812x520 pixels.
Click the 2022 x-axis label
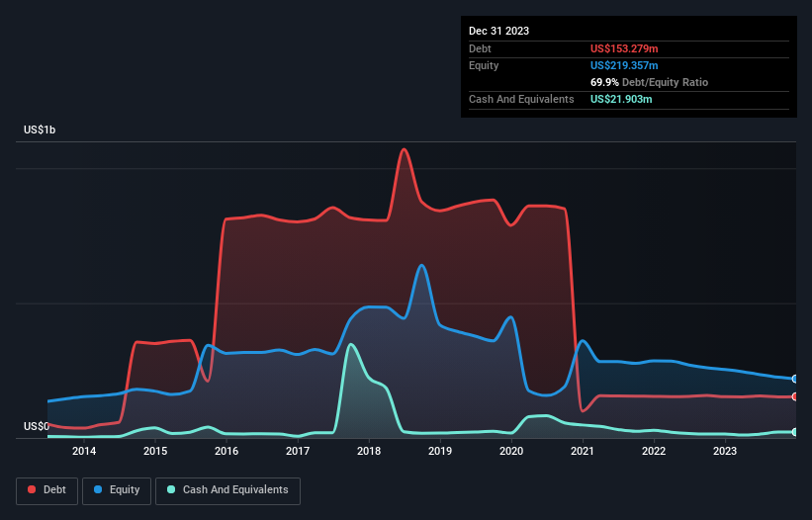(654, 451)
